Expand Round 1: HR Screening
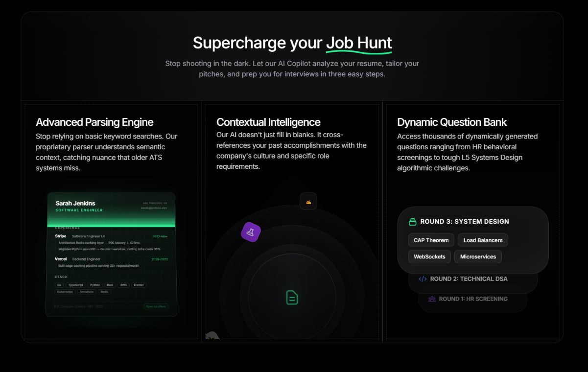The width and height of the screenshot is (588, 372). pos(472,299)
